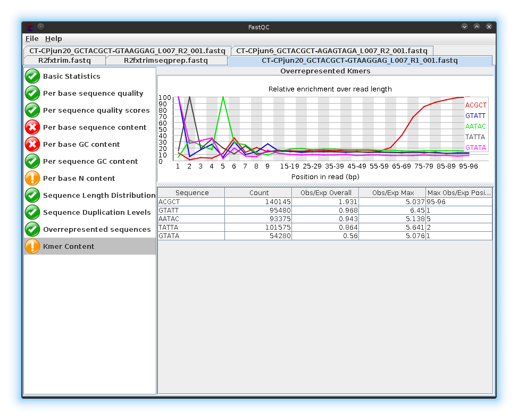
Task: Click the Position in read (bp) axis label
Action: tap(325, 177)
